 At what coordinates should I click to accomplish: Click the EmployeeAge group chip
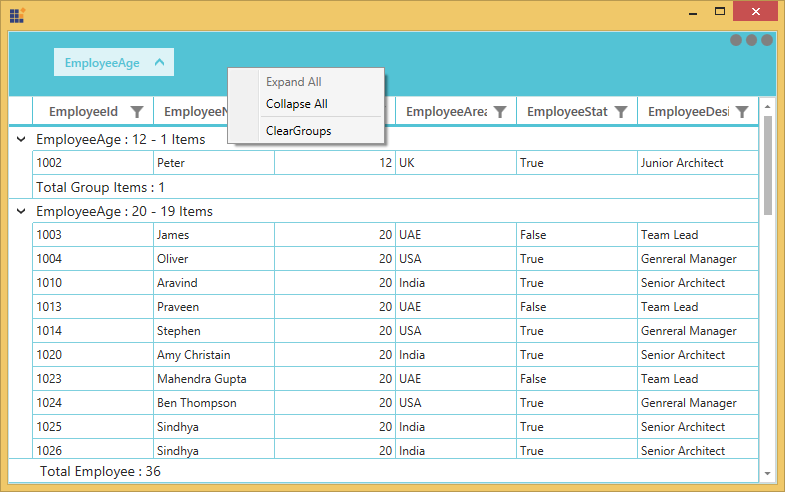(114, 62)
